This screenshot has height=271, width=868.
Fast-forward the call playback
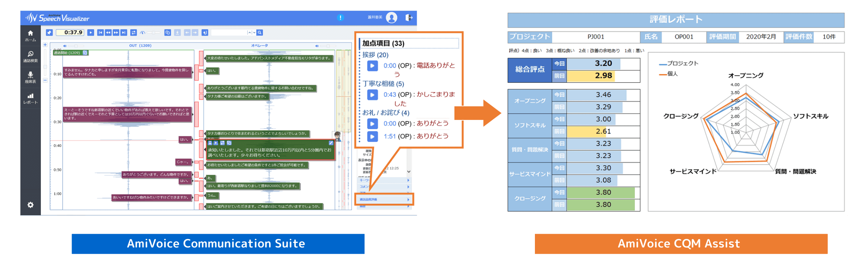pos(116,33)
